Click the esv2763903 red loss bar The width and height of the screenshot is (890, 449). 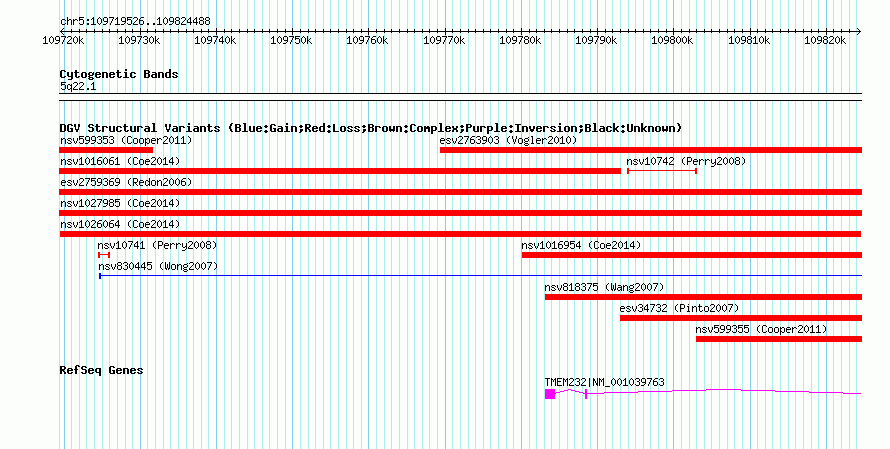pyautogui.click(x=651, y=150)
